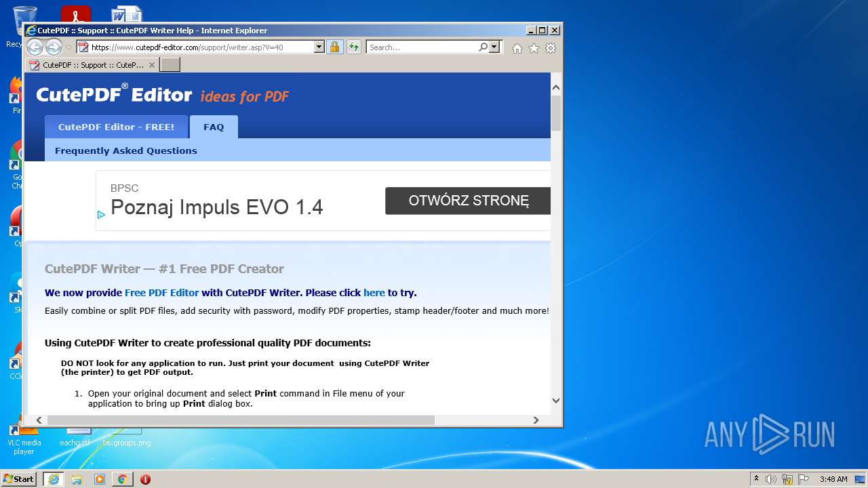Click the Poznaj Impuls EVO 1.4 ad text
Viewport: 868px width, 488px height.
coord(217,207)
